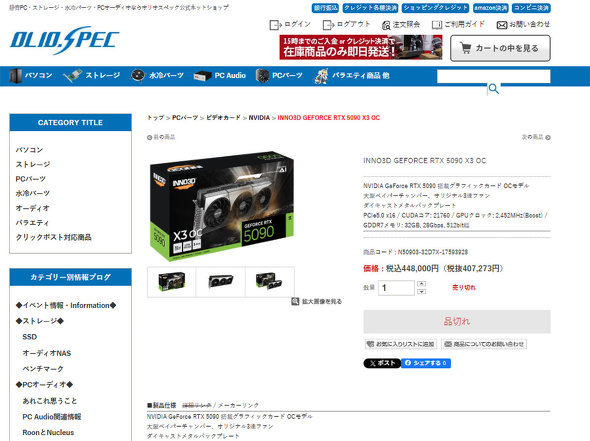
Task: Click the OLIOSPEC logo
Action: click(x=64, y=40)
